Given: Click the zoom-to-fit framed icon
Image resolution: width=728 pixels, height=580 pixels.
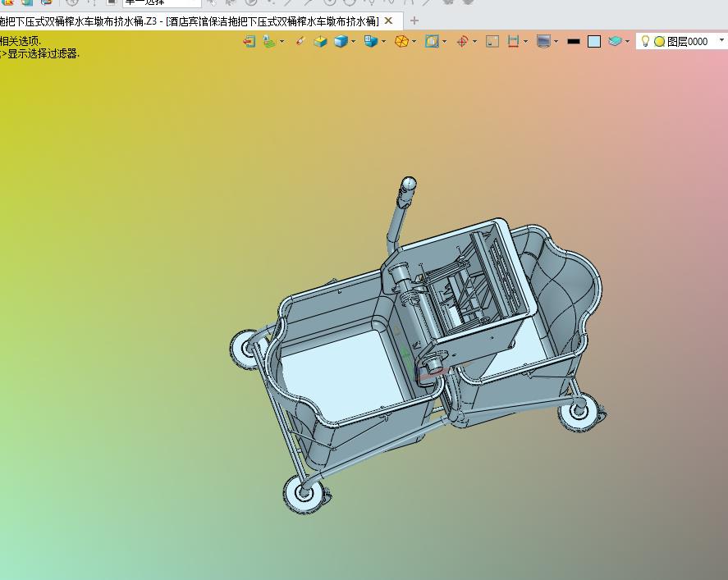Looking at the screenshot, I should [x=432, y=41].
